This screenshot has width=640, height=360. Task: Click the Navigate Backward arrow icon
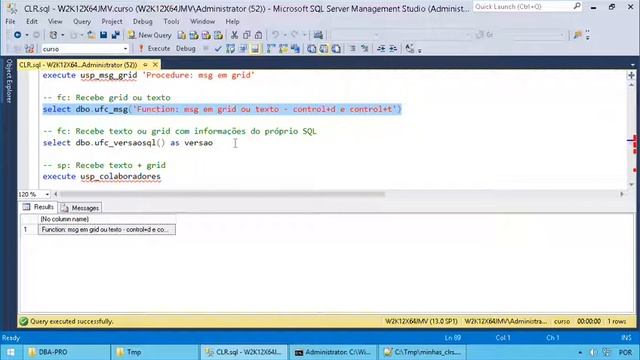pyautogui.click(x=17, y=35)
